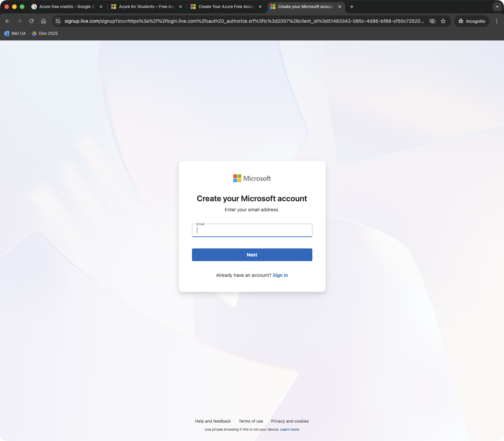
Task: Reload the current page
Action: [x=31, y=21]
